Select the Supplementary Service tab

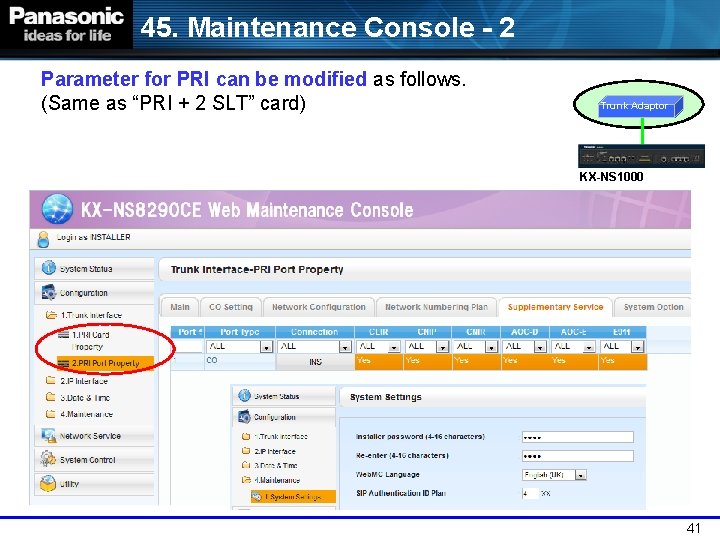pyautogui.click(x=556, y=307)
